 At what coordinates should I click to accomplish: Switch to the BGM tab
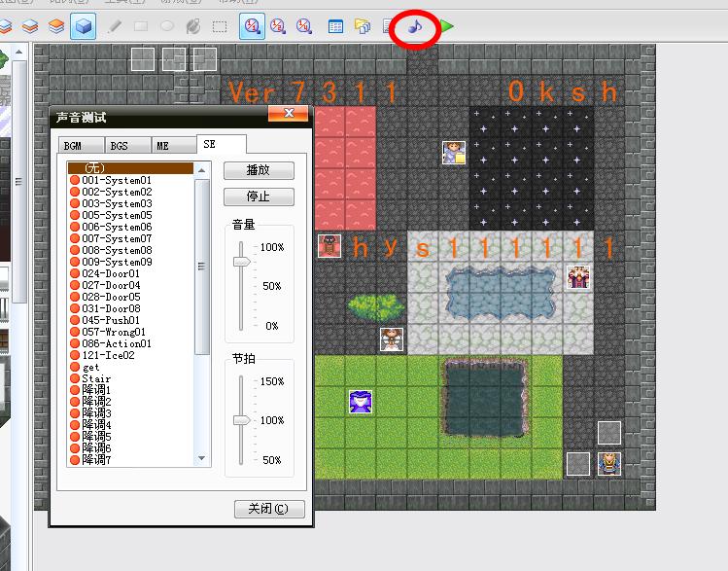81,145
